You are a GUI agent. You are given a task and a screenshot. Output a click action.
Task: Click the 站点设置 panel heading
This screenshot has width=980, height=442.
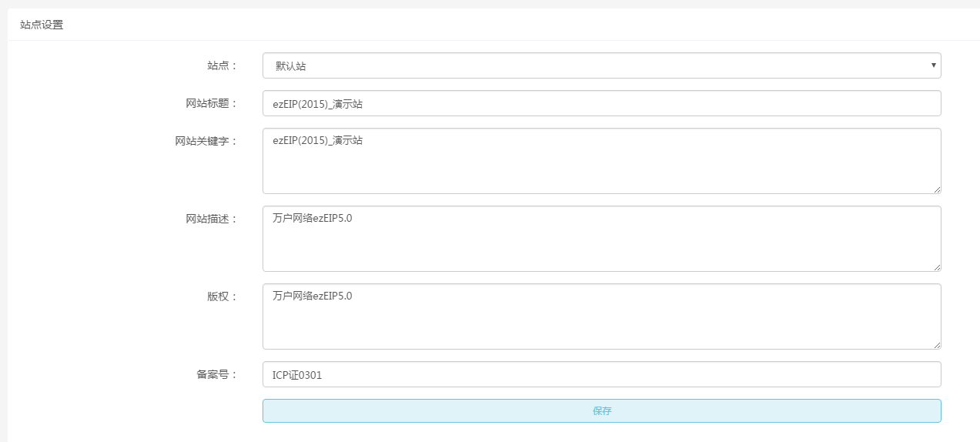[42, 25]
